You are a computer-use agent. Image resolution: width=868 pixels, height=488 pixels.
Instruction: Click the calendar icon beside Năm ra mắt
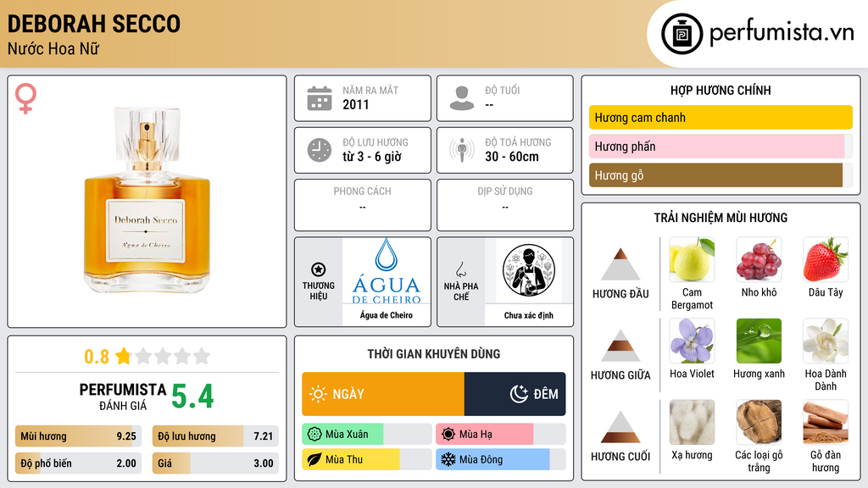[x=320, y=98]
